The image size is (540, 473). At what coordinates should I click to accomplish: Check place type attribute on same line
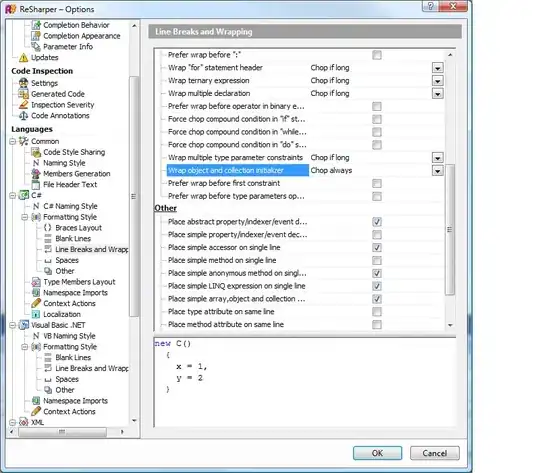(377, 312)
